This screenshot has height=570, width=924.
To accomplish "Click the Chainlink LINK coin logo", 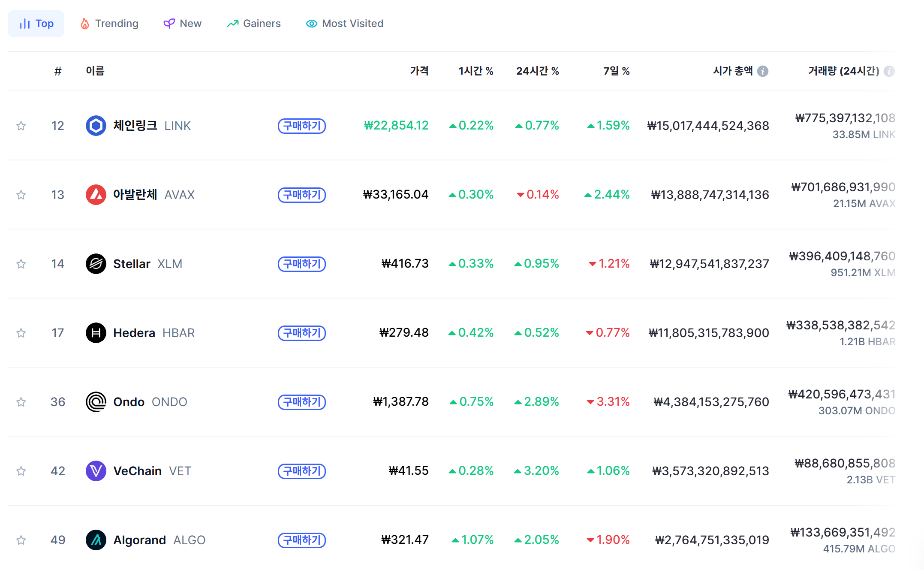I will [96, 126].
